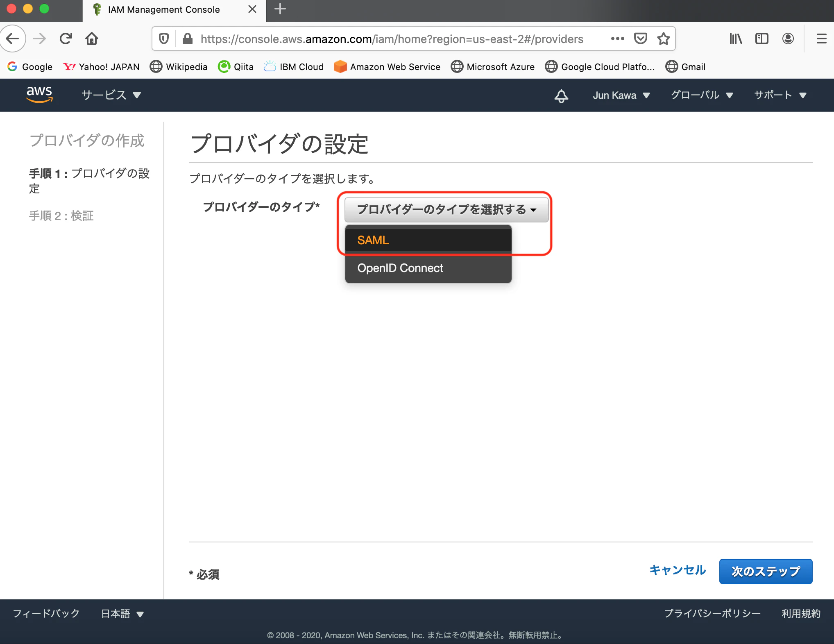This screenshot has height=644, width=834.
Task: Open Yahoo! JAPAN bookmark
Action: 101,67
